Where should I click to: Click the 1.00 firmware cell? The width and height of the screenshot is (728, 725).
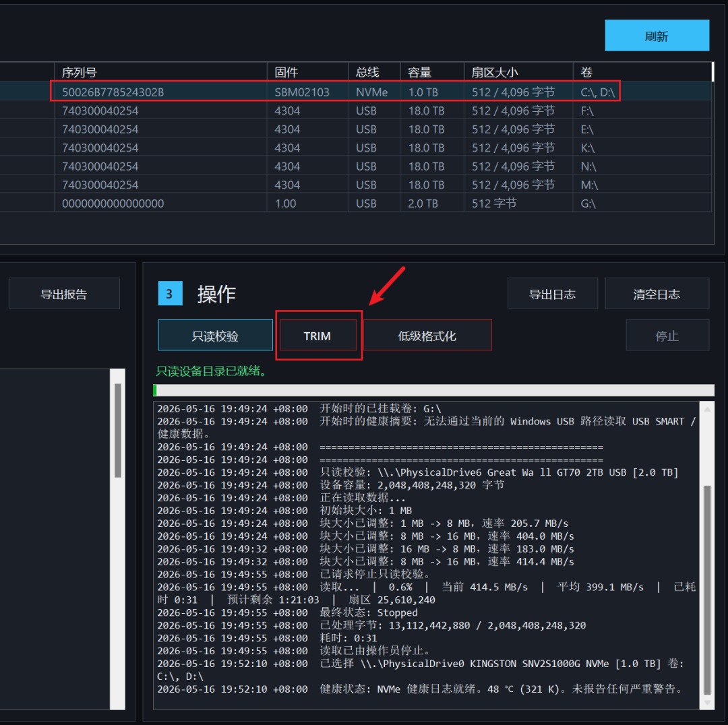coord(285,203)
